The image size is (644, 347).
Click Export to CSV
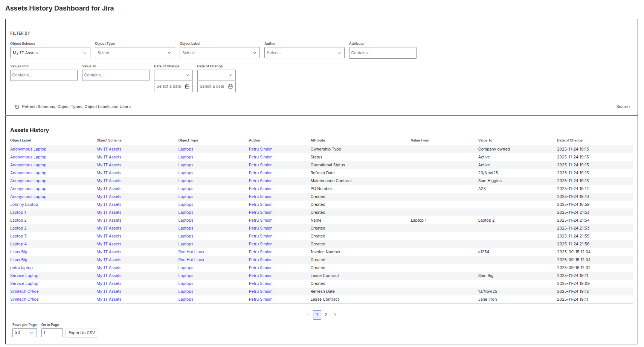(81, 333)
